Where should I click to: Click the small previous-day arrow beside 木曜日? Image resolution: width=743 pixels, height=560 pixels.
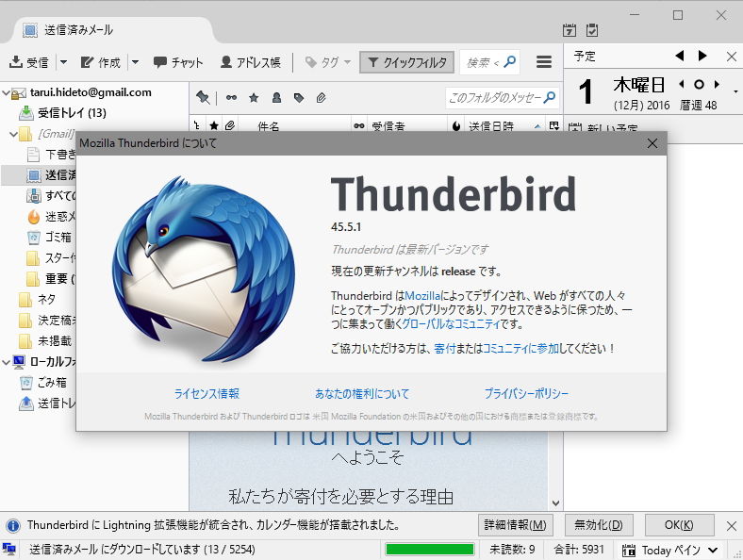[682, 85]
